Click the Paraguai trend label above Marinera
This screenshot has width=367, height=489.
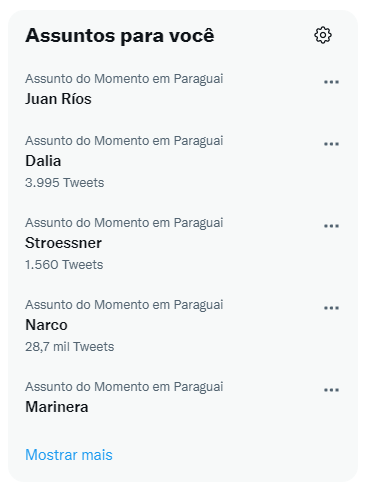124,387
